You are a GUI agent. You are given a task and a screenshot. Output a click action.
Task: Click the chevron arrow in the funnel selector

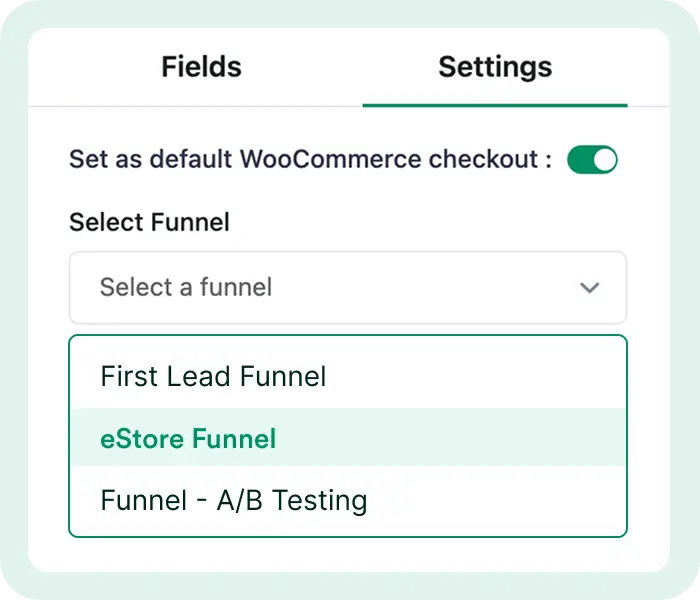(590, 288)
